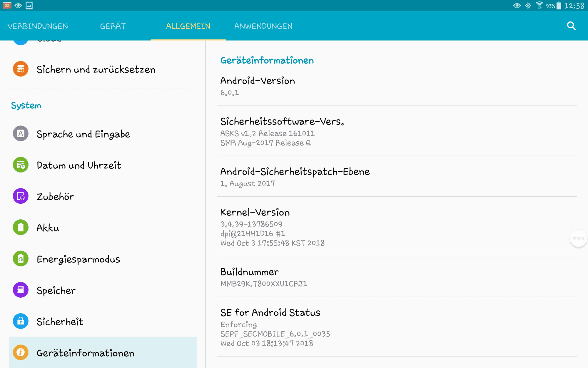This screenshot has width=588, height=368.
Task: Tap build value MMB29K.T800XXU1CRJ1
Action: [264, 284]
